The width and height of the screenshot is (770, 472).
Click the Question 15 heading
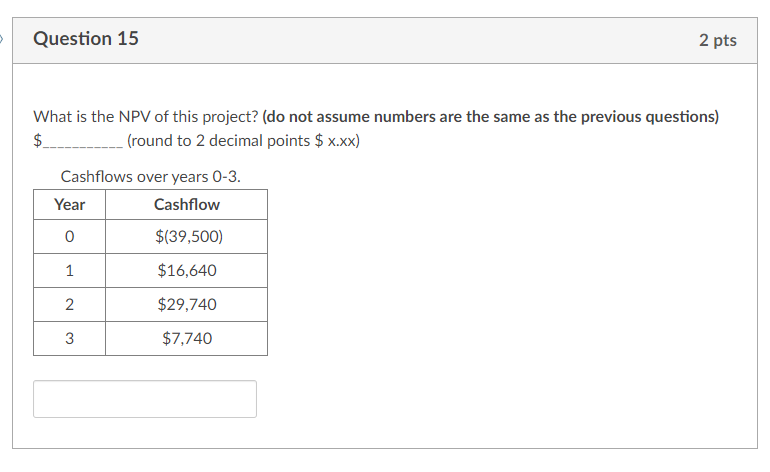[86, 39]
